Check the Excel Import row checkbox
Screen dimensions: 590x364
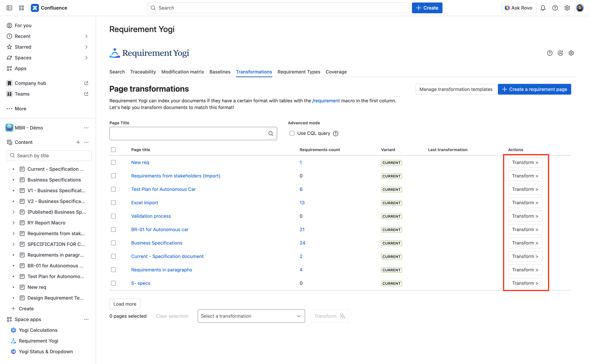(113, 203)
